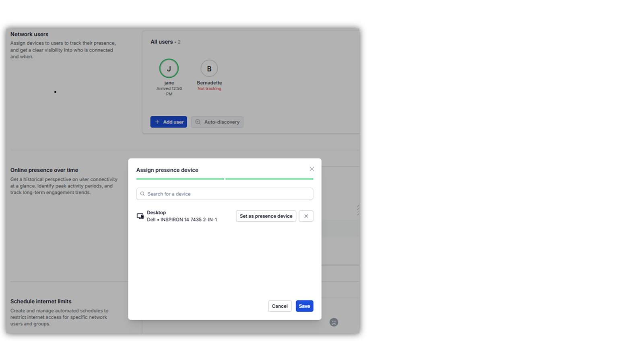The height and width of the screenshot is (362, 644).
Task: Remove the Desktop device using its X button
Action: tap(306, 216)
